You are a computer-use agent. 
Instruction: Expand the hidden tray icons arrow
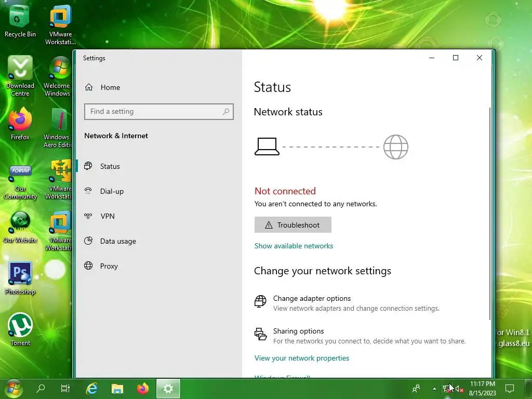point(434,389)
